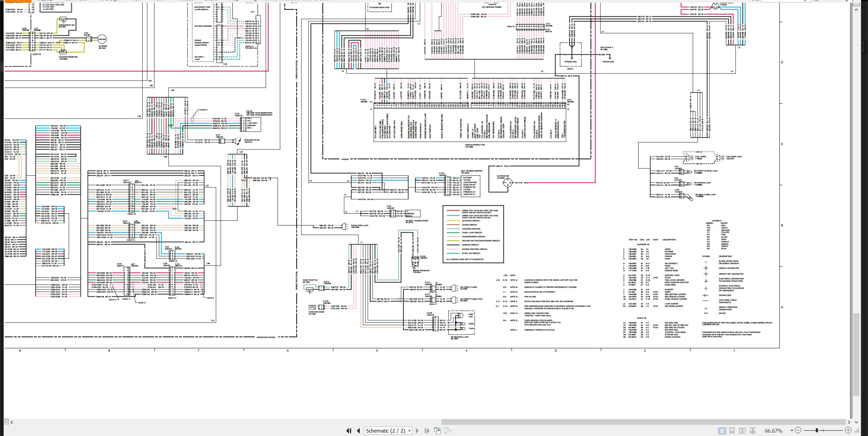
Task: Click the ENGINE GND label
Action: pyautogui.click(x=570, y=62)
